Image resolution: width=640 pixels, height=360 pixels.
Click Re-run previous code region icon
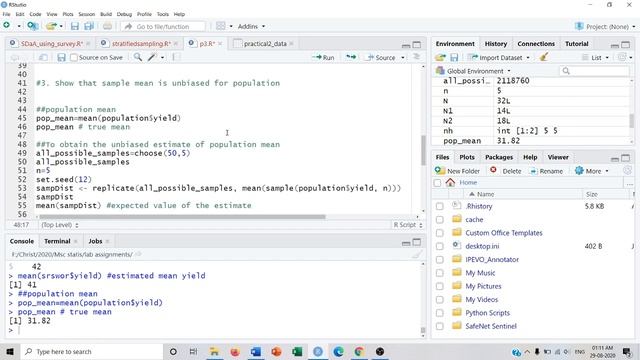click(351, 58)
